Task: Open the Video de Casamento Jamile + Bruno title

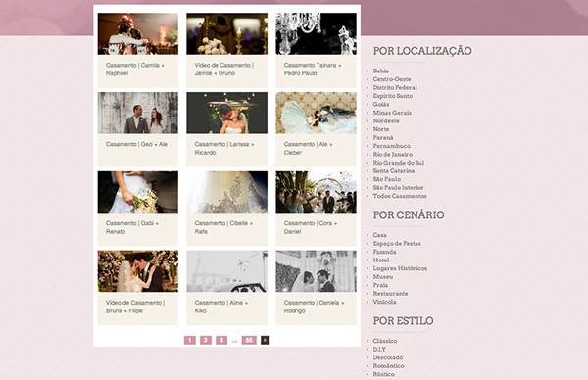Action: (x=223, y=70)
